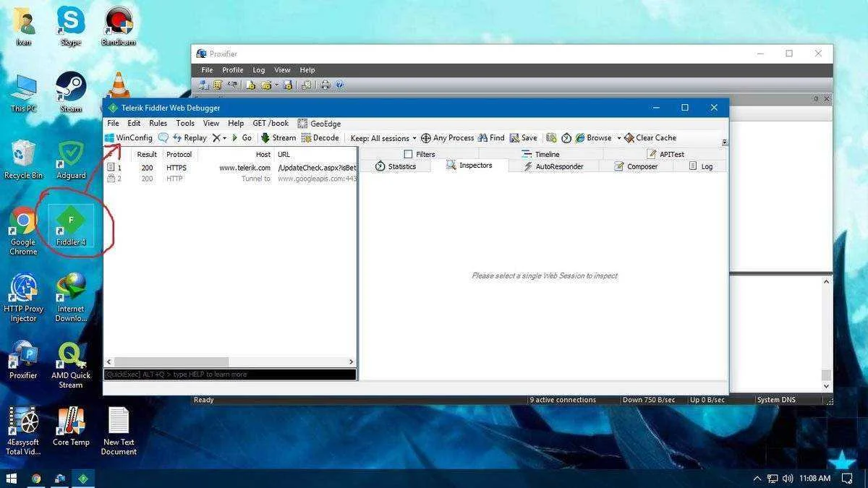Click the Chrome taskbar icon
The height and width of the screenshot is (488, 868).
click(x=36, y=478)
